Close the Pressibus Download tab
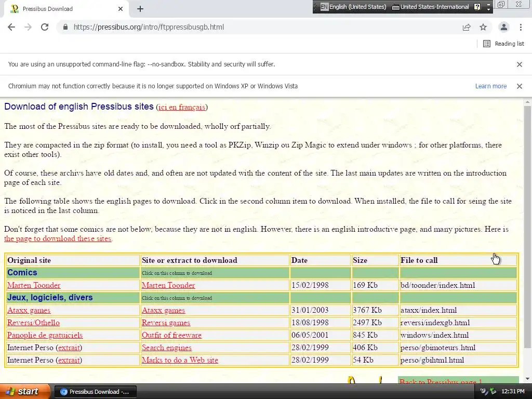This screenshot has height=399, width=532. click(121, 9)
